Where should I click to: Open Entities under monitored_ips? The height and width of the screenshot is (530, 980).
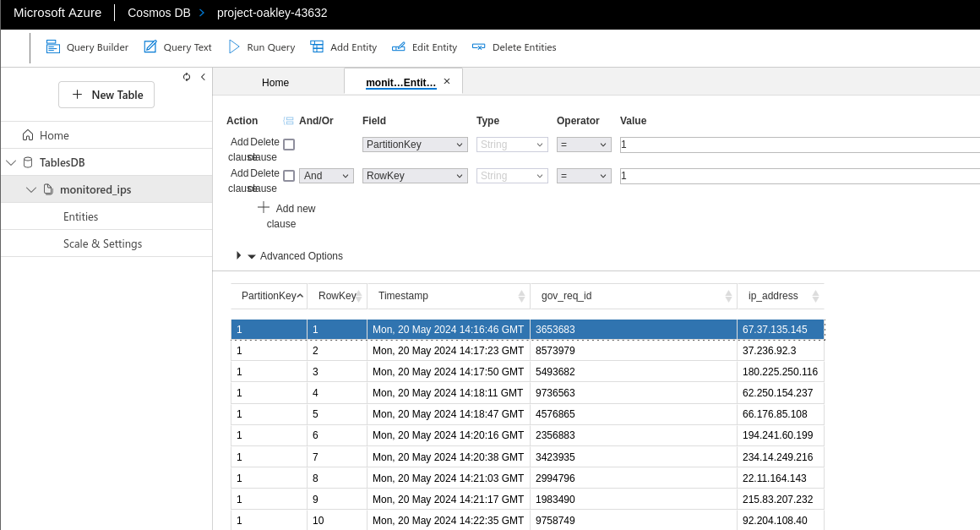coord(80,216)
